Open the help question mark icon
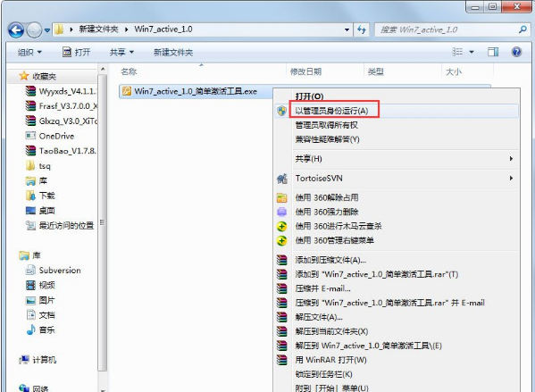Viewport: 535px width, 392px height. click(x=516, y=52)
